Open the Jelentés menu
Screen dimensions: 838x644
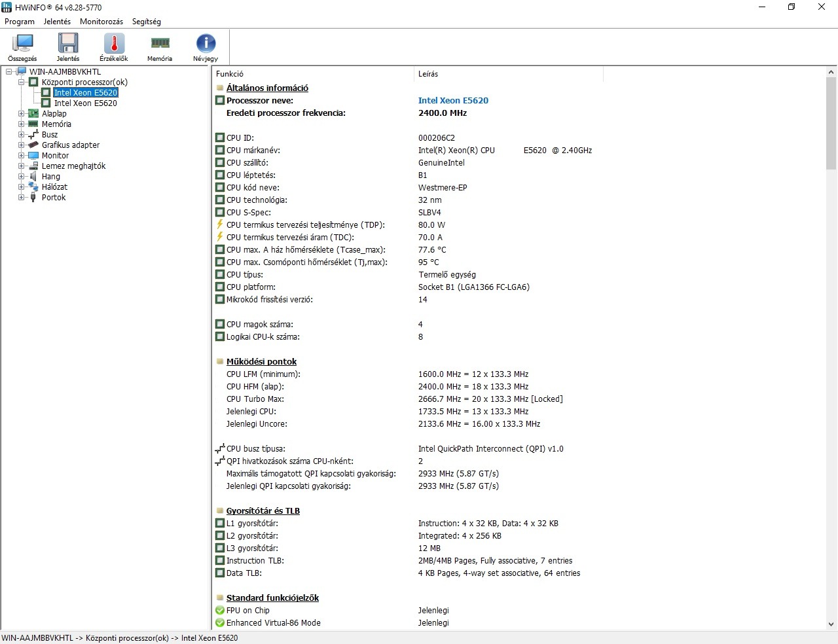pos(57,22)
